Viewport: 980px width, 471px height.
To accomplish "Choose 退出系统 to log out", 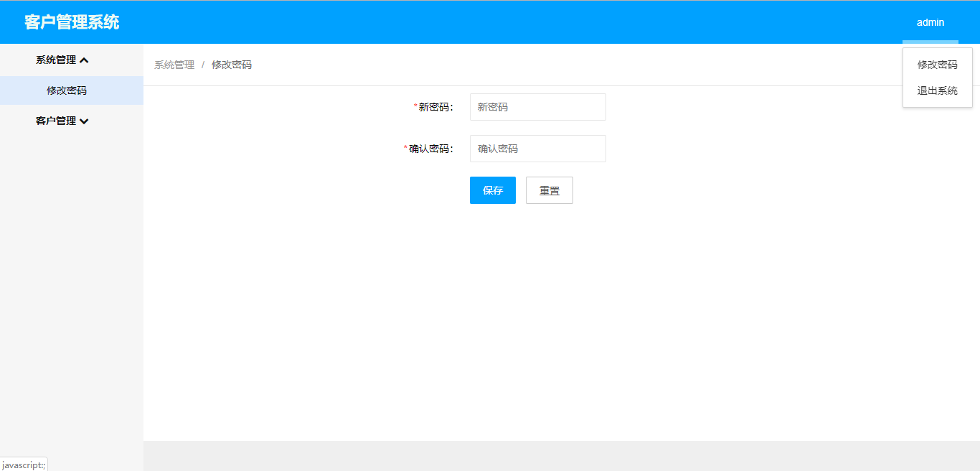I will coord(937,90).
